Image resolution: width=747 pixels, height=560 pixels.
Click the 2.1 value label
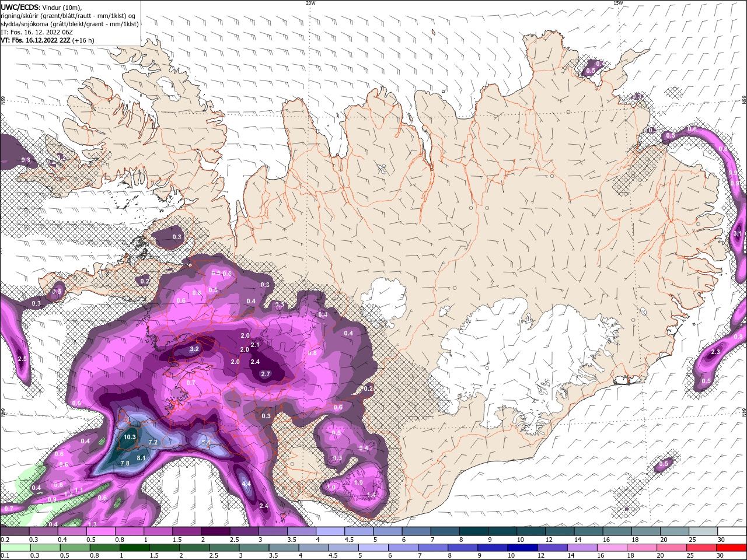[x=255, y=345]
